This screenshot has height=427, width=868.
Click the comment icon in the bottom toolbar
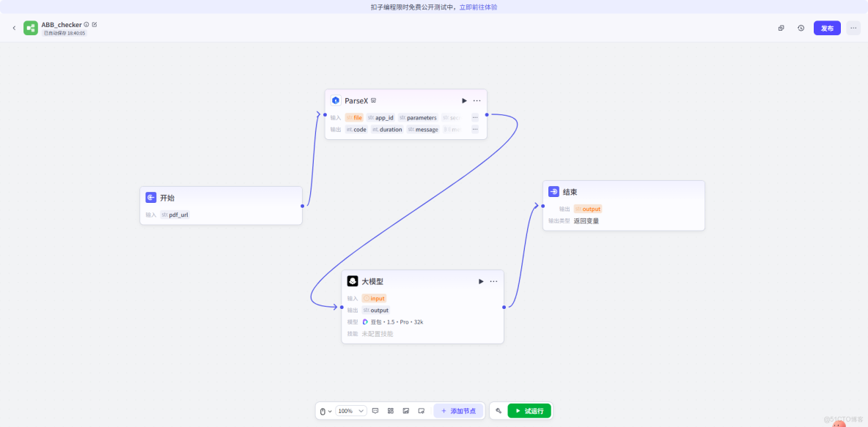[375, 410]
